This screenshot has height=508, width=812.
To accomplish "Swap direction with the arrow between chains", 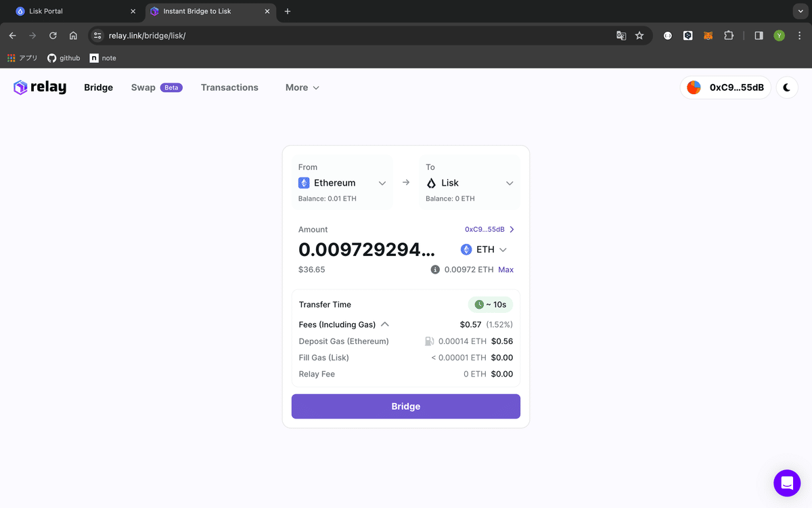I will 406,182.
